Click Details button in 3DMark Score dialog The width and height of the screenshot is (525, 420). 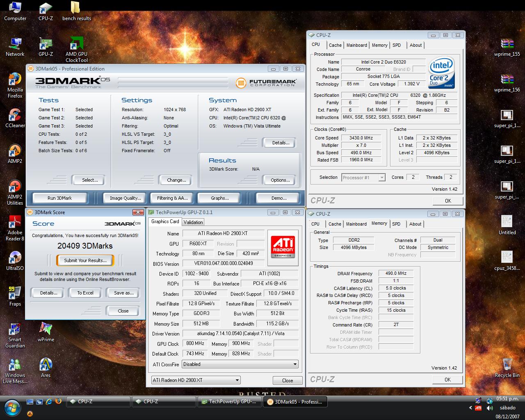[x=48, y=293]
